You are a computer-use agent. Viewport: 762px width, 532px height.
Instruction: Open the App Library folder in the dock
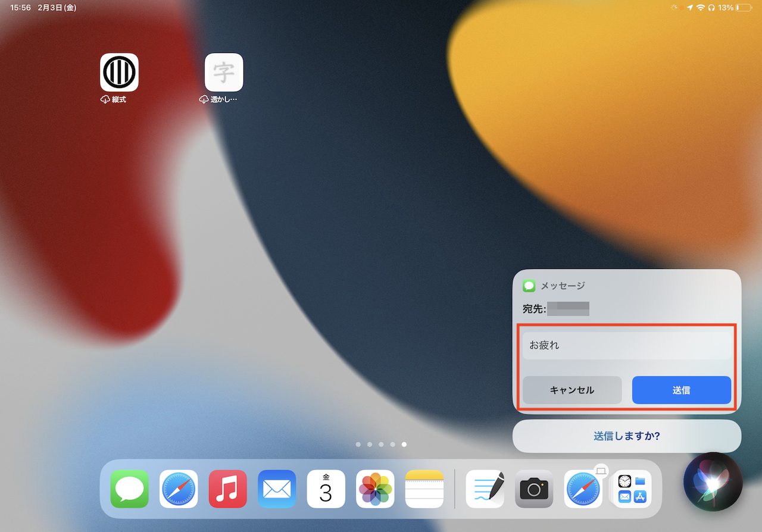coord(632,489)
